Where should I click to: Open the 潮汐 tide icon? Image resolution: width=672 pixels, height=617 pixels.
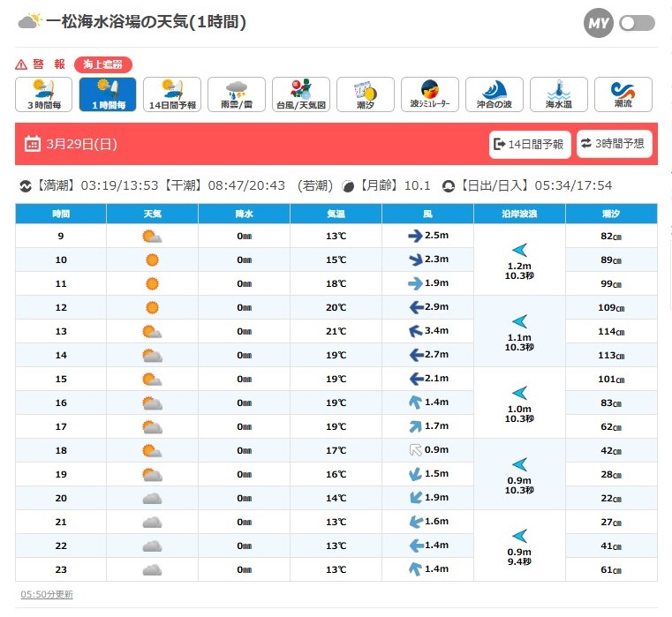click(x=366, y=94)
